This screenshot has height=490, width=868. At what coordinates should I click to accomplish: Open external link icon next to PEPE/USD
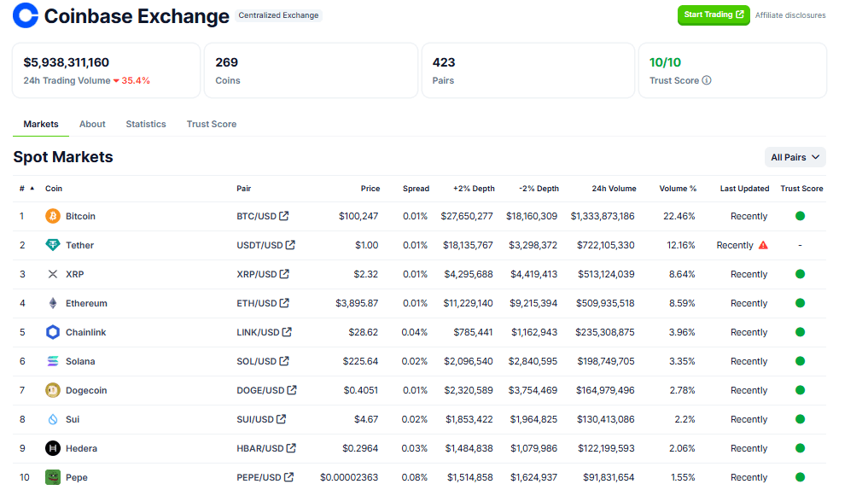click(289, 476)
